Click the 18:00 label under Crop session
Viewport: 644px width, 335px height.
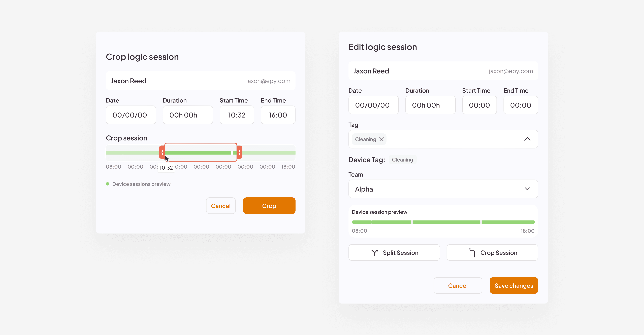tap(288, 167)
